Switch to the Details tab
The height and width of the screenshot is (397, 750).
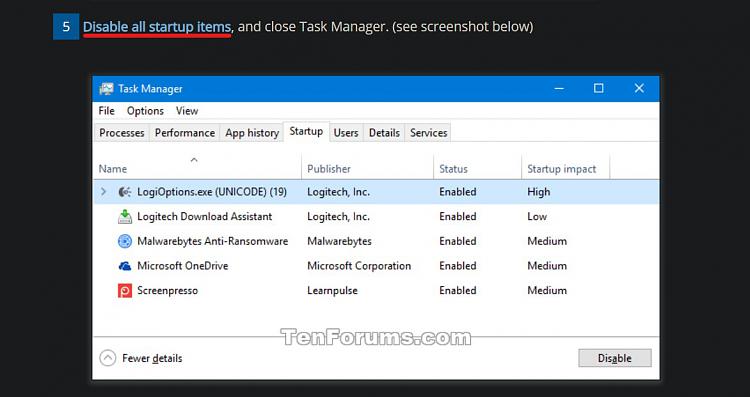pos(384,133)
